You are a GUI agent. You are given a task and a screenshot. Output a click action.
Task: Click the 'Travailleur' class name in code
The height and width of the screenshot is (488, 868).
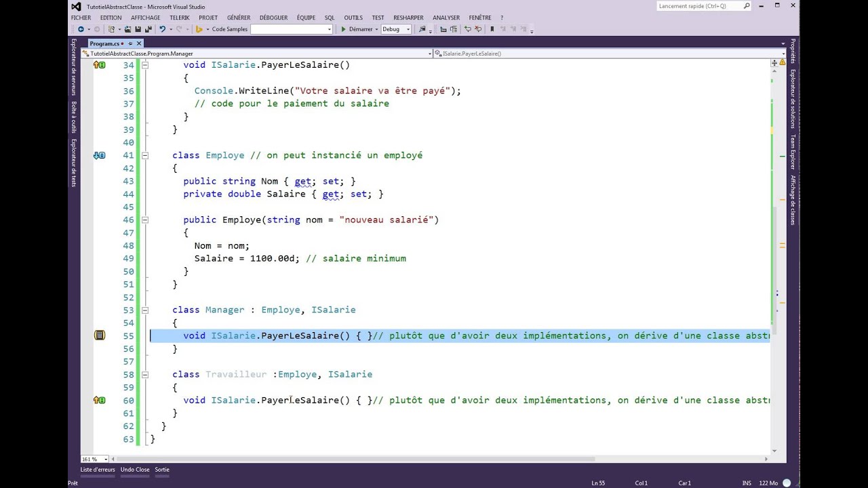coord(236,374)
